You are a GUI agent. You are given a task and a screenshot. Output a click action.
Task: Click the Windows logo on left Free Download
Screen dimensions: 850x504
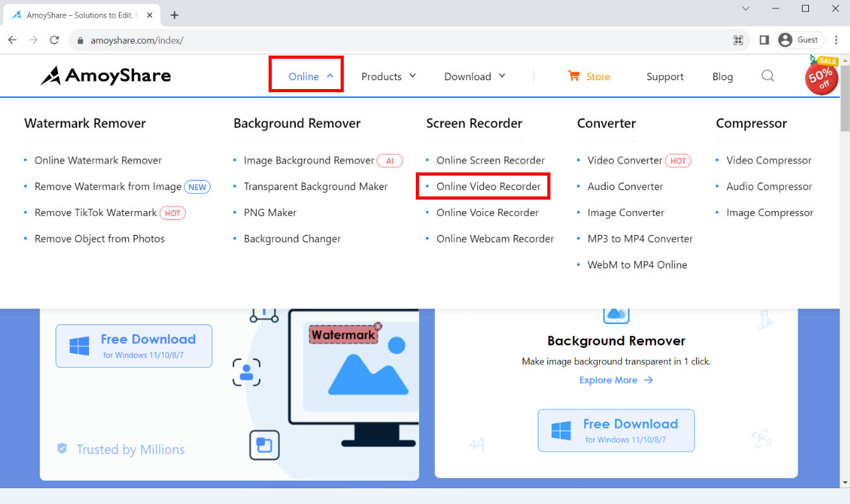coord(79,346)
